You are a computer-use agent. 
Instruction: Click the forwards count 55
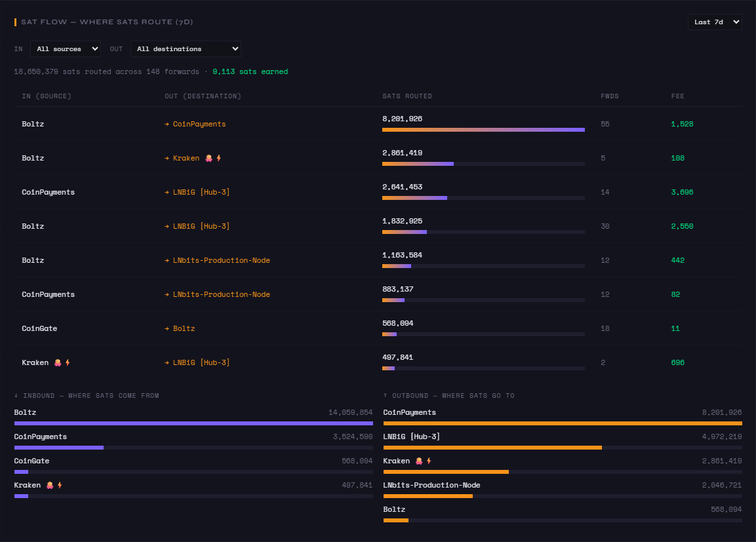click(605, 125)
